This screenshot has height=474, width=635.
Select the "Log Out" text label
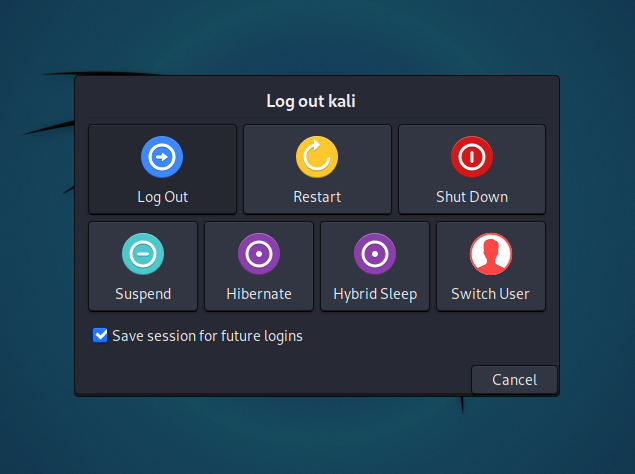pos(162,197)
